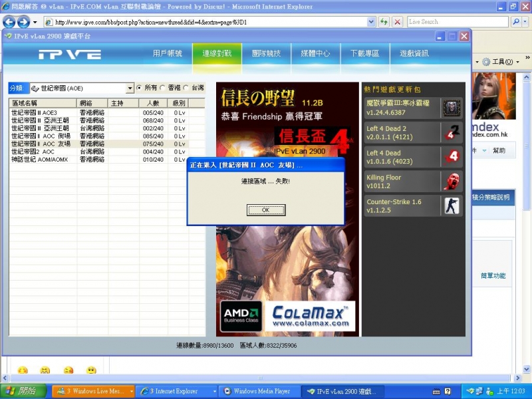Sort list by 主持 column header
This screenshot has height=399, width=532.
point(123,103)
